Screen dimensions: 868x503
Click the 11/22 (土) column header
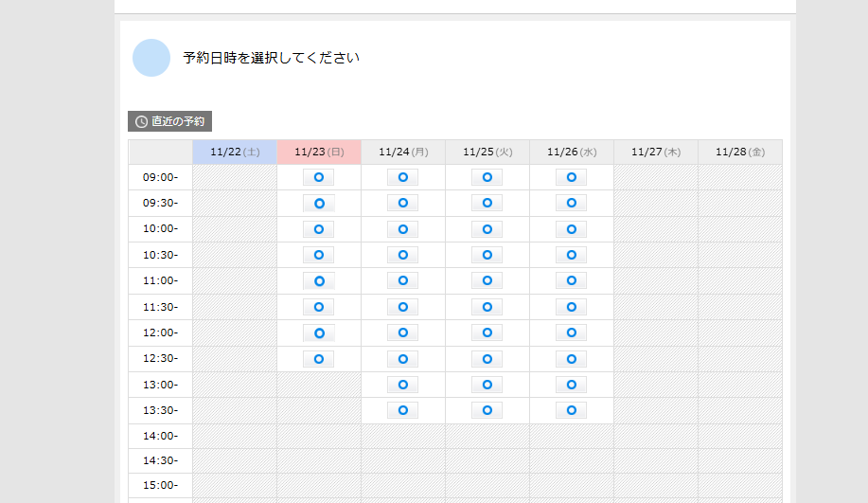235,152
